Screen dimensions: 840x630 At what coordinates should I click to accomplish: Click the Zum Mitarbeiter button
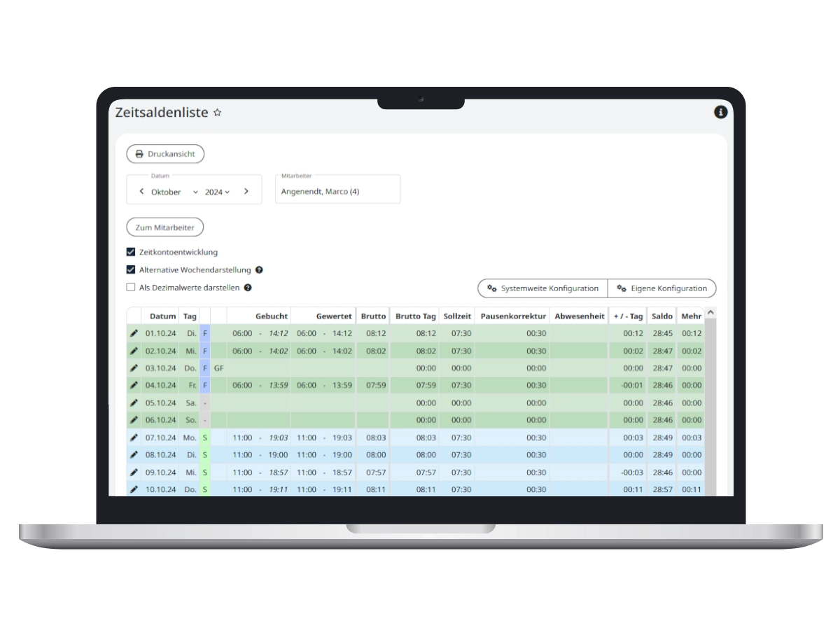(x=165, y=227)
